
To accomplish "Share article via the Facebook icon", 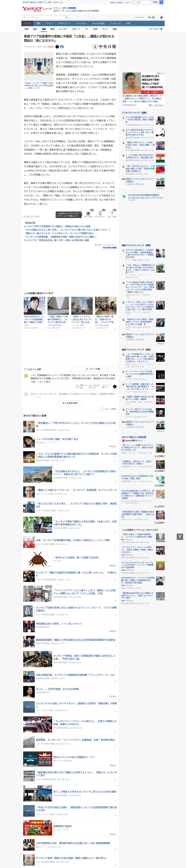I will coord(62,47).
